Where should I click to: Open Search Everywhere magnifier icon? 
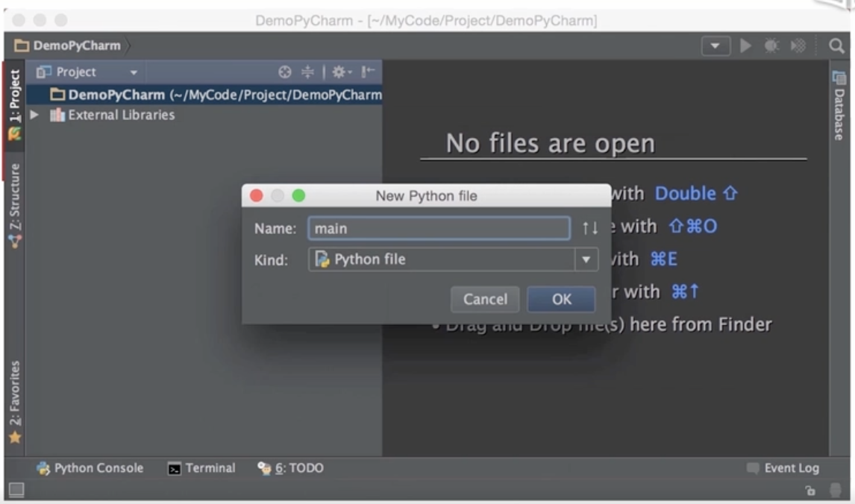pos(836,45)
